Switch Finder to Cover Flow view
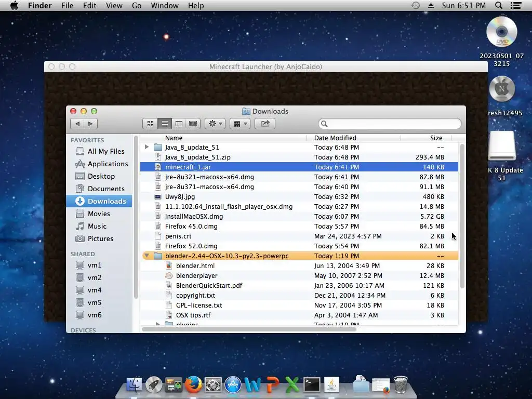This screenshot has height=399, width=532. 193,124
